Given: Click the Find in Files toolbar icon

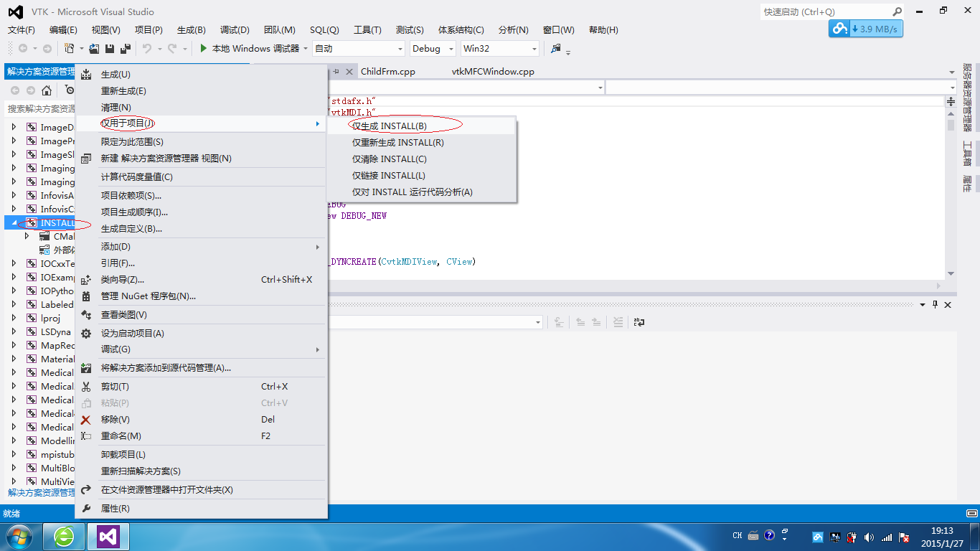Looking at the screenshot, I should pos(555,49).
